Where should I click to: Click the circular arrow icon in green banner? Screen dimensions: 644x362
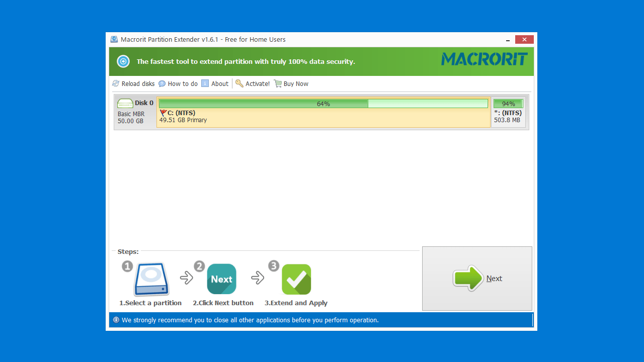tap(123, 61)
